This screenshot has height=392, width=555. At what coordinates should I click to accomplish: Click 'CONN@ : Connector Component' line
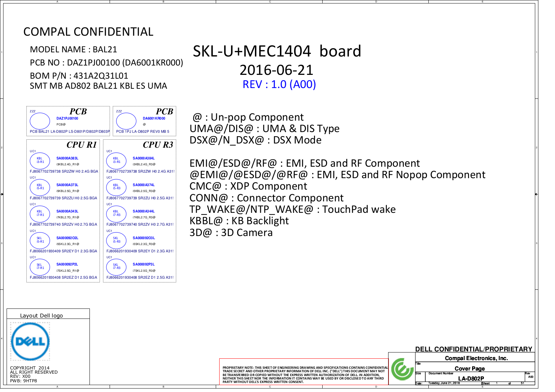(266, 198)
